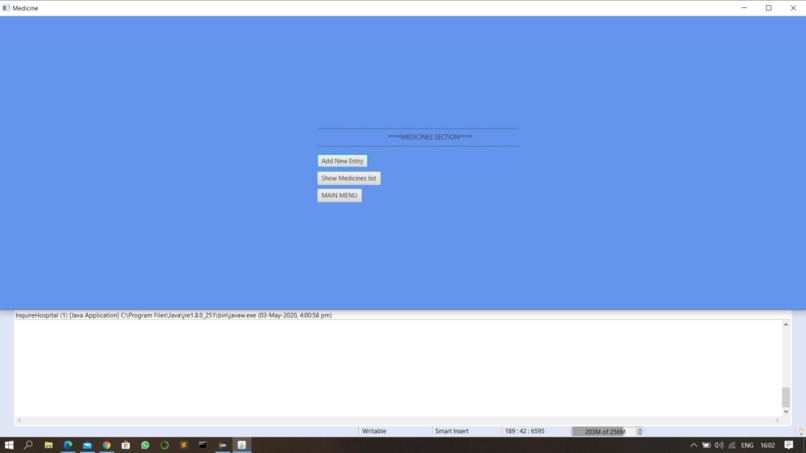Screen dimensions: 806x453
Task: Open Sublime Text from the taskbar
Action: pos(184,445)
